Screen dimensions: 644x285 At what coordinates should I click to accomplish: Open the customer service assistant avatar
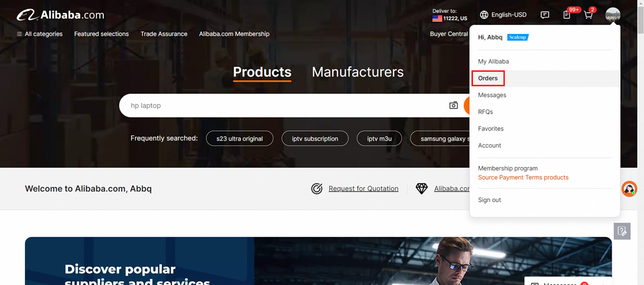629,188
